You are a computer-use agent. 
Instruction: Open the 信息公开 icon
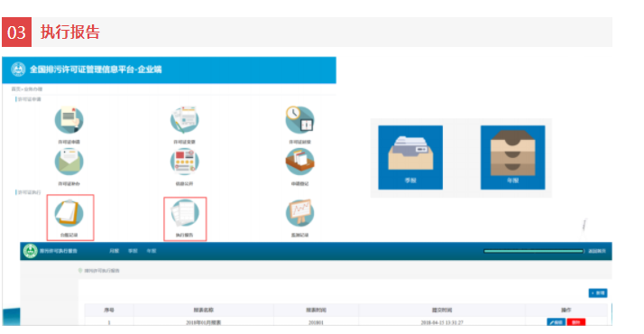point(184,162)
